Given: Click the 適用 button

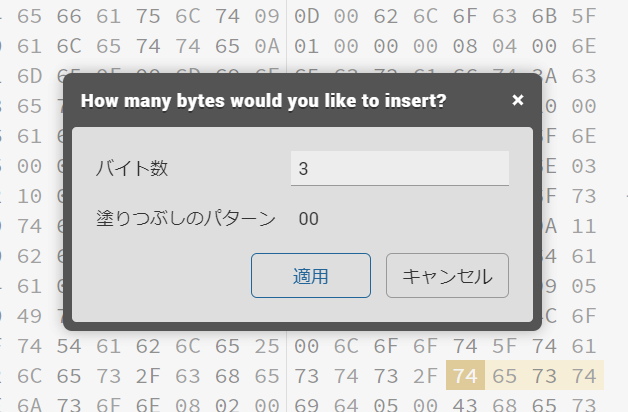Looking at the screenshot, I should point(311,275).
